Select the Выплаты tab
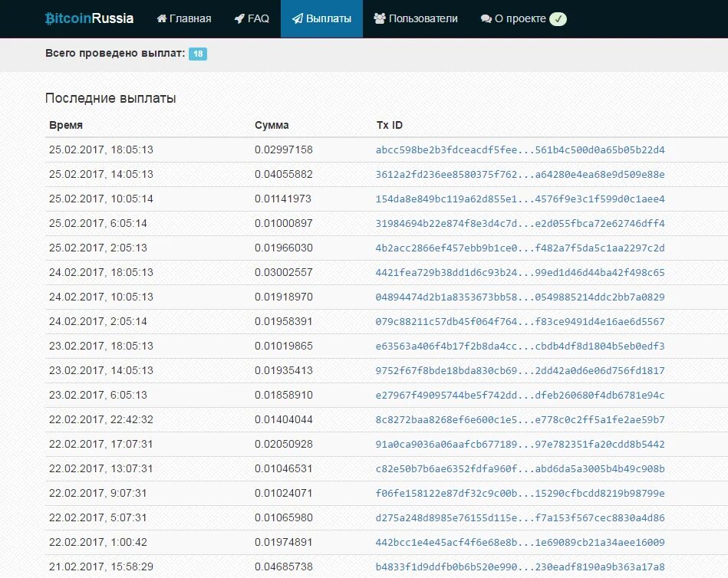This screenshot has width=728, height=578. click(x=321, y=18)
